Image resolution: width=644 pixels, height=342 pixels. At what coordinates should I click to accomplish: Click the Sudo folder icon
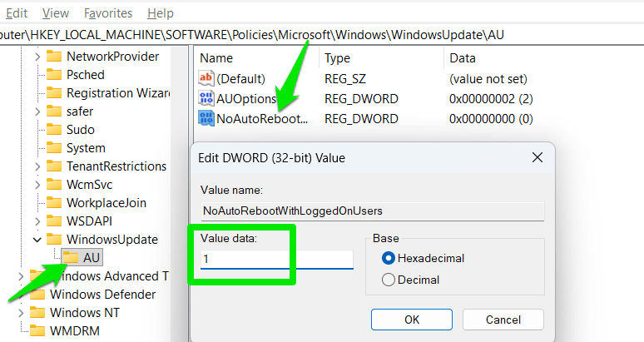click(x=54, y=130)
